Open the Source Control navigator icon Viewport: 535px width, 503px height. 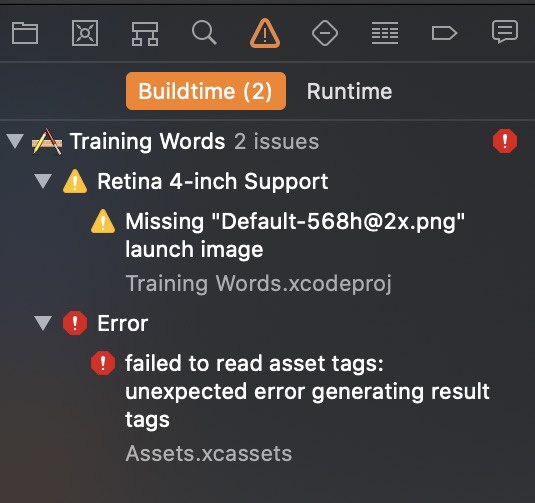tap(85, 33)
